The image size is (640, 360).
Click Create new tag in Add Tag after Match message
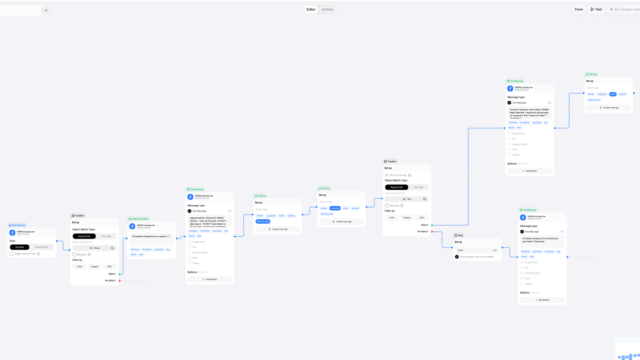click(x=609, y=107)
